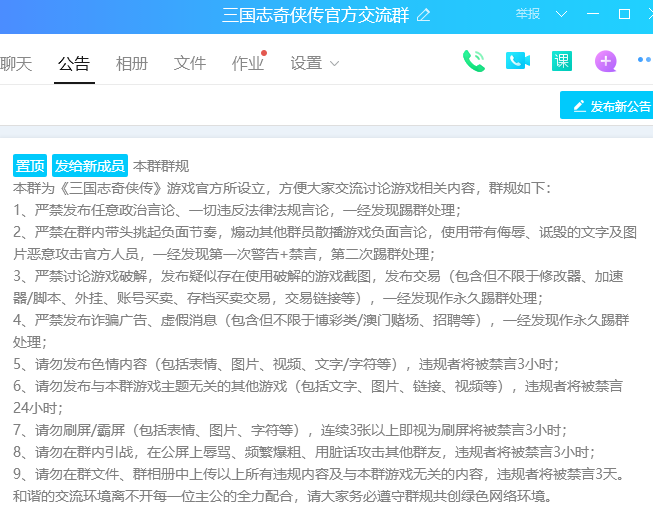Viewport: 653px width, 511px height.
Task: Minimize the group window
Action: [x=593, y=14]
